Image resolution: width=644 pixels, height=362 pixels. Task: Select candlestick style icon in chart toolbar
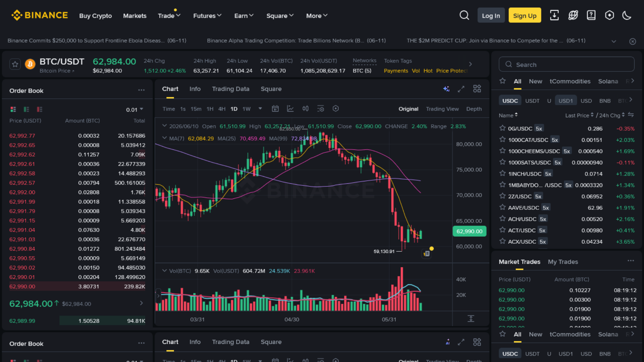coord(305,109)
